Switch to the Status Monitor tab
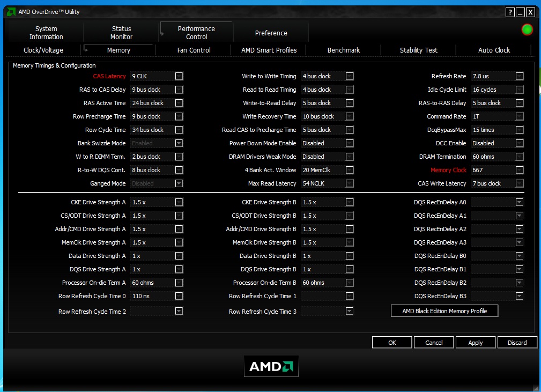 [121, 33]
